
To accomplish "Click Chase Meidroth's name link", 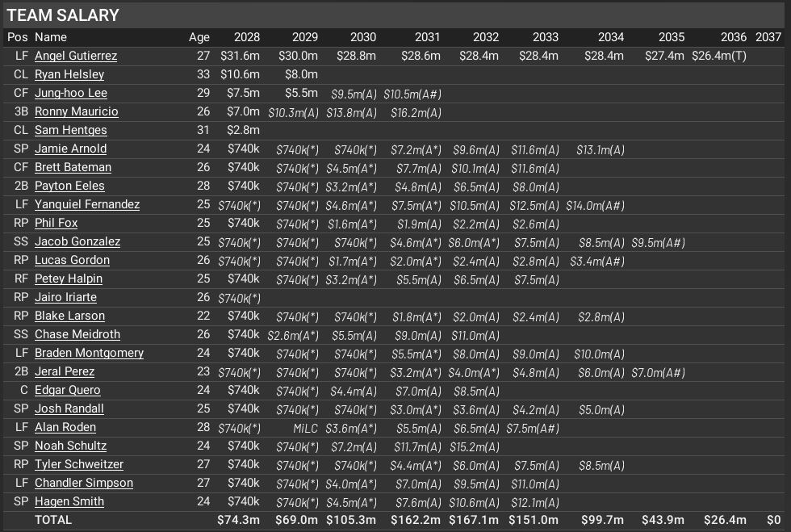I will (77, 334).
